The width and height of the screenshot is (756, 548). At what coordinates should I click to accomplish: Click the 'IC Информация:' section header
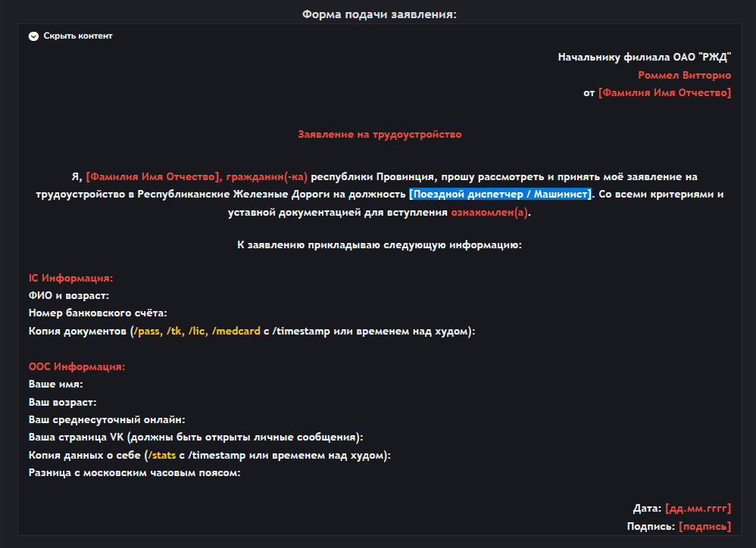(x=70, y=279)
